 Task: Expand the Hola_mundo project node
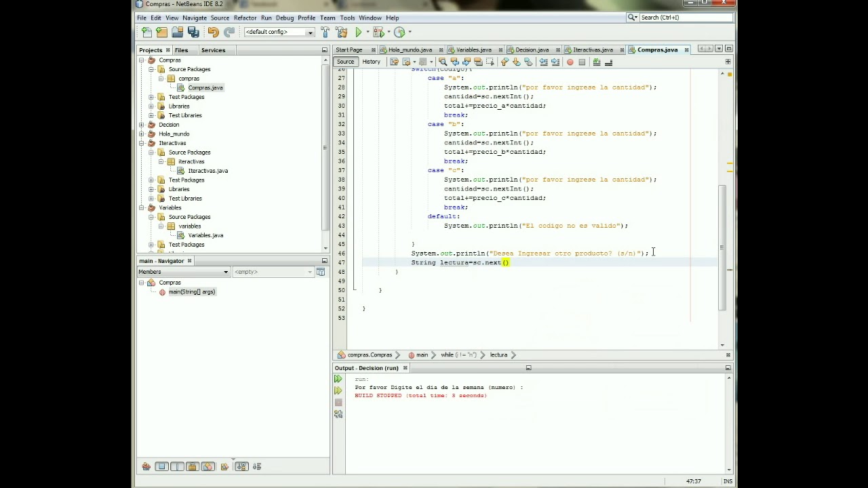tap(142, 134)
